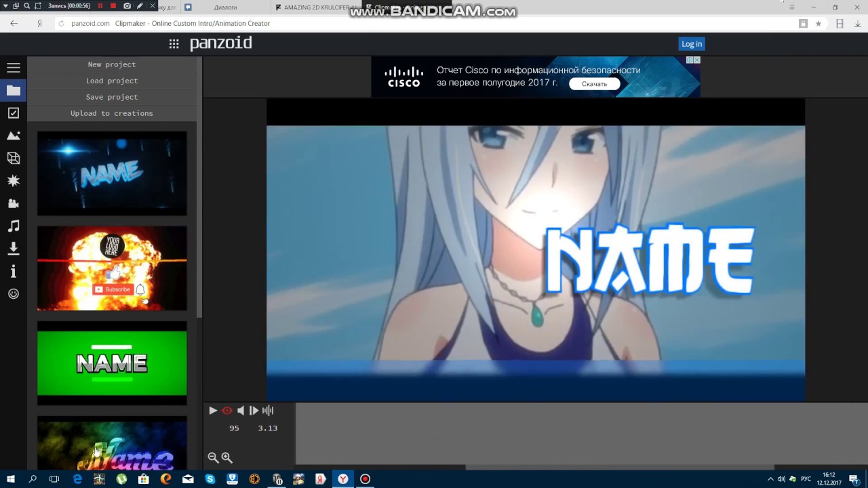Open the Info icon in sidebar
868x488 pixels.
click(14, 271)
